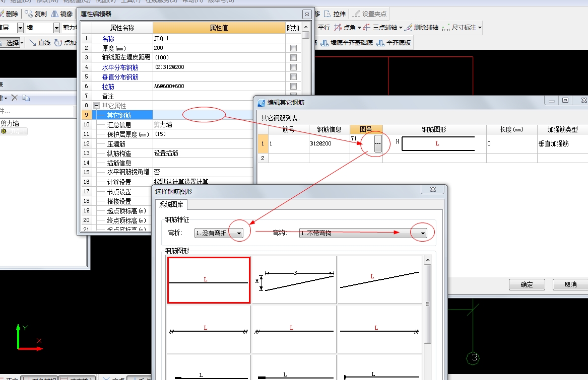Click scroll-up arrow in 属性编辑器 table

coord(306,27)
